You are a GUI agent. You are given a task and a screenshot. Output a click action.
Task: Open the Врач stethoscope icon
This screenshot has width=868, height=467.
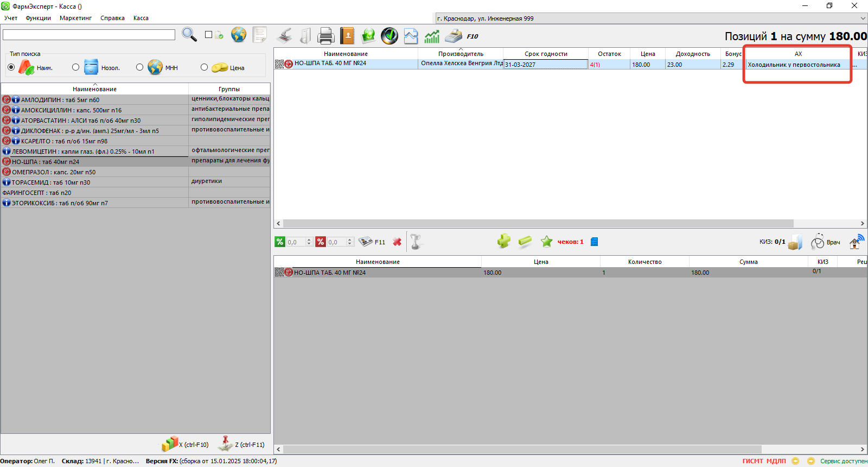coord(818,242)
